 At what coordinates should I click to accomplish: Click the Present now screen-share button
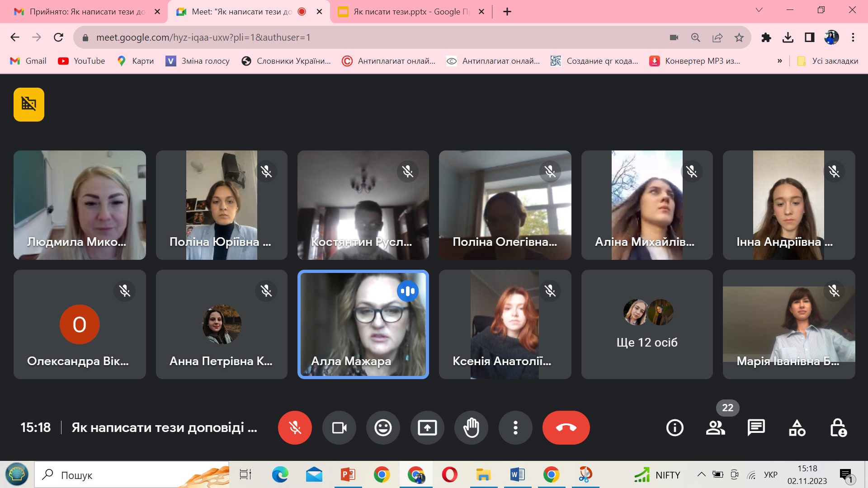pyautogui.click(x=427, y=427)
